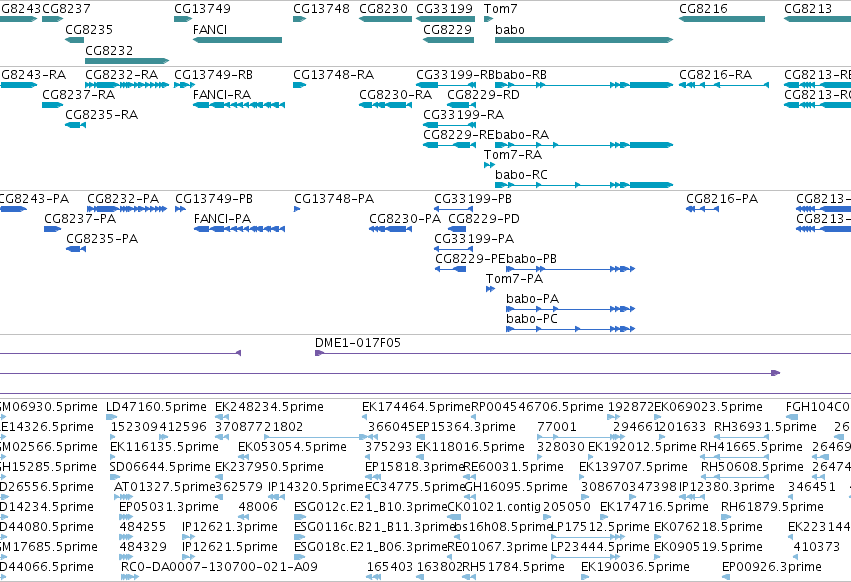Select transcript CG8232-RA
Screen dimensions: 851x582
pos(122,74)
